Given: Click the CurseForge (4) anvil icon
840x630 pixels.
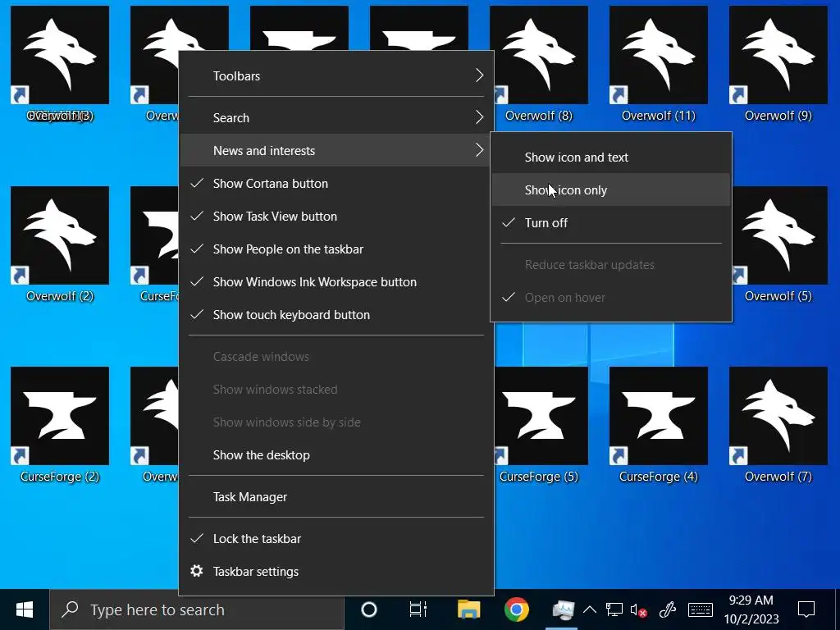Looking at the screenshot, I should [x=659, y=416].
